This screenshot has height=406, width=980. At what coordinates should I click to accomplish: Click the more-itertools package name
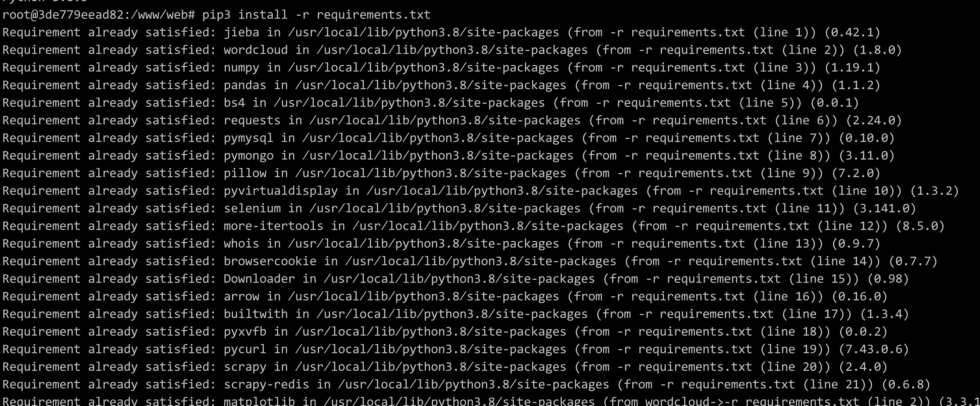[x=273, y=226]
